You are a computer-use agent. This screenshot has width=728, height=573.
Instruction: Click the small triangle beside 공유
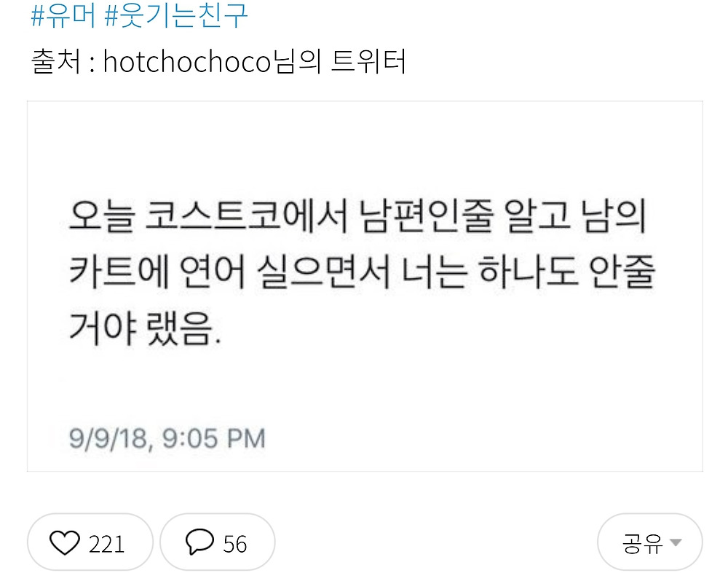tap(676, 542)
